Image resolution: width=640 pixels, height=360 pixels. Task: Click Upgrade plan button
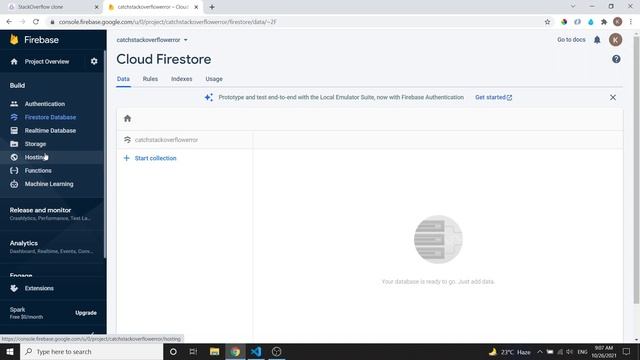coord(86,313)
